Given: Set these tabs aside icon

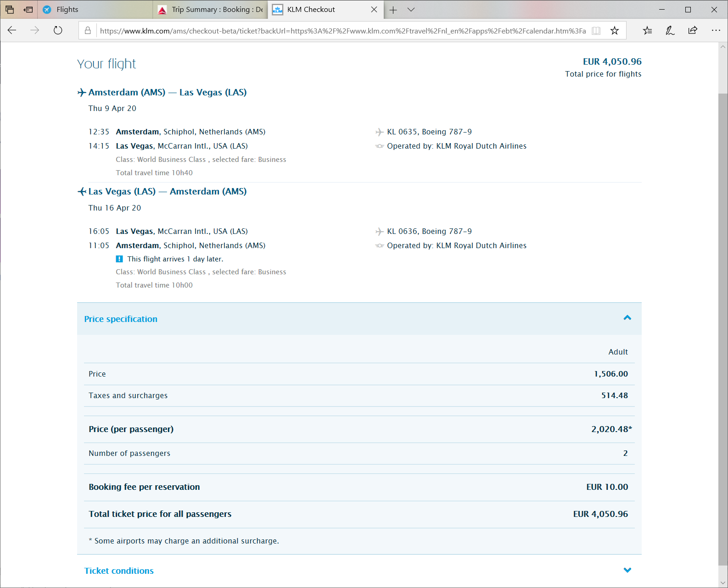Looking at the screenshot, I should click(x=28, y=10).
